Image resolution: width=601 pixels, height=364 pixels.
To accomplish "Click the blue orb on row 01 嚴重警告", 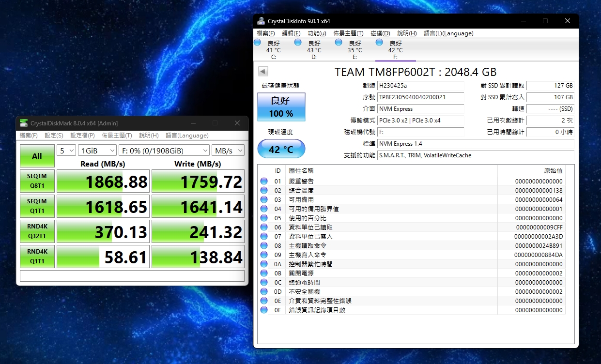I will (264, 181).
